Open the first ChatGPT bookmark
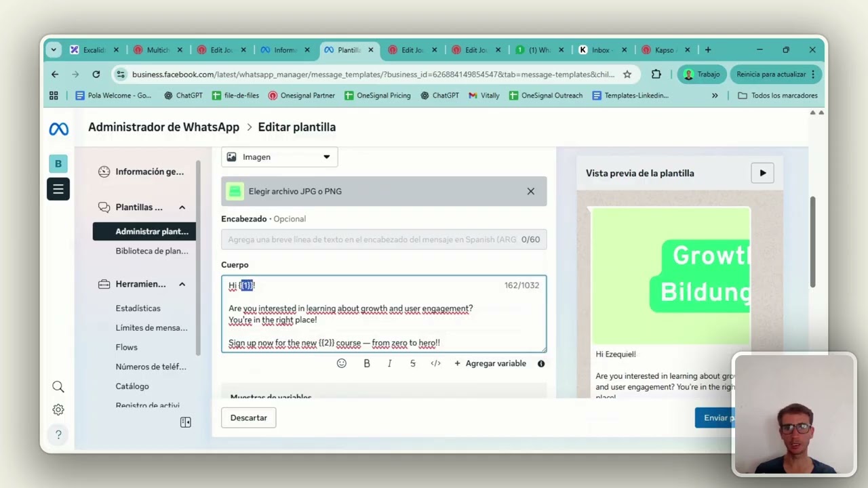 pos(183,96)
